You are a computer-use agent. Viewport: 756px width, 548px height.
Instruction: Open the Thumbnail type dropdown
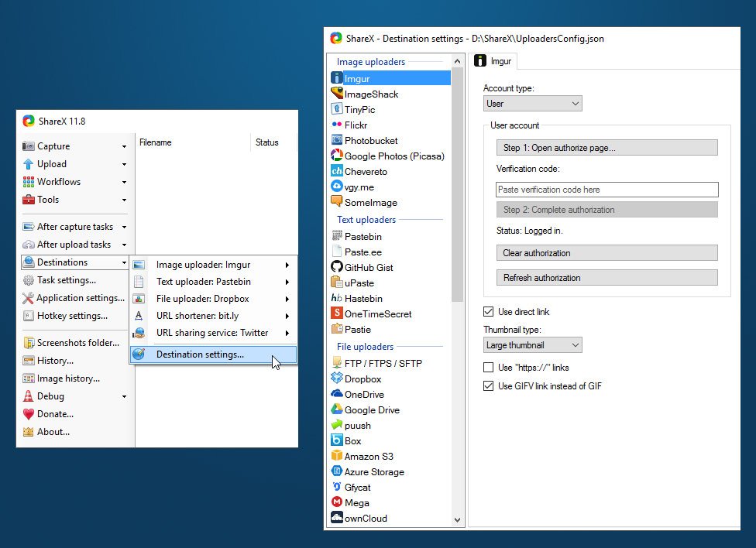tap(533, 345)
